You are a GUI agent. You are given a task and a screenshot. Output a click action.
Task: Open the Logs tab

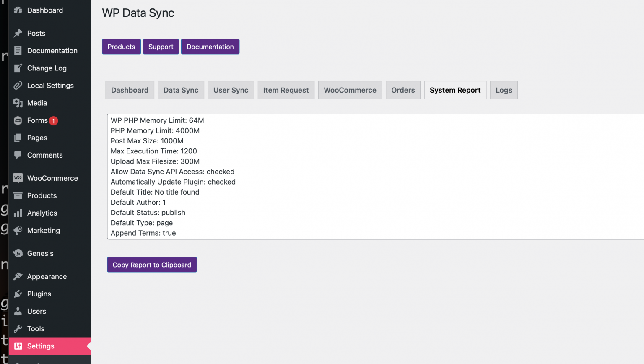click(x=504, y=90)
